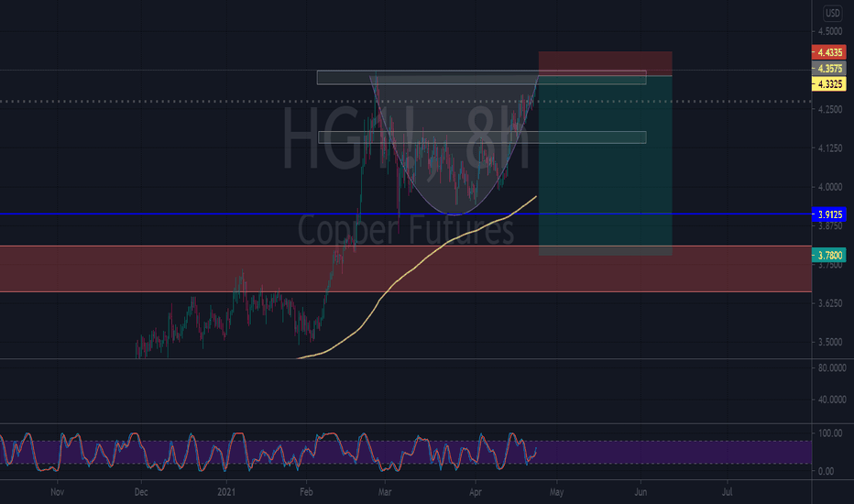Click the Jul date axis label

pos(727,492)
